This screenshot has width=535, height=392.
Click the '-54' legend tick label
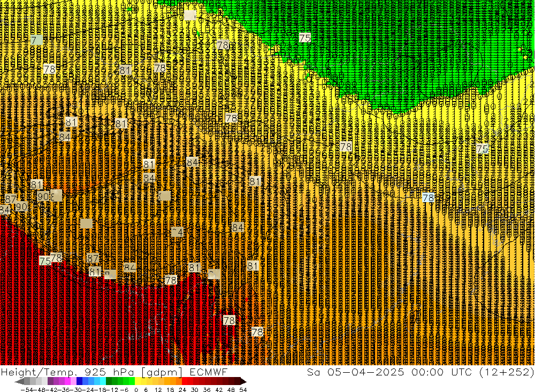pos(27,390)
